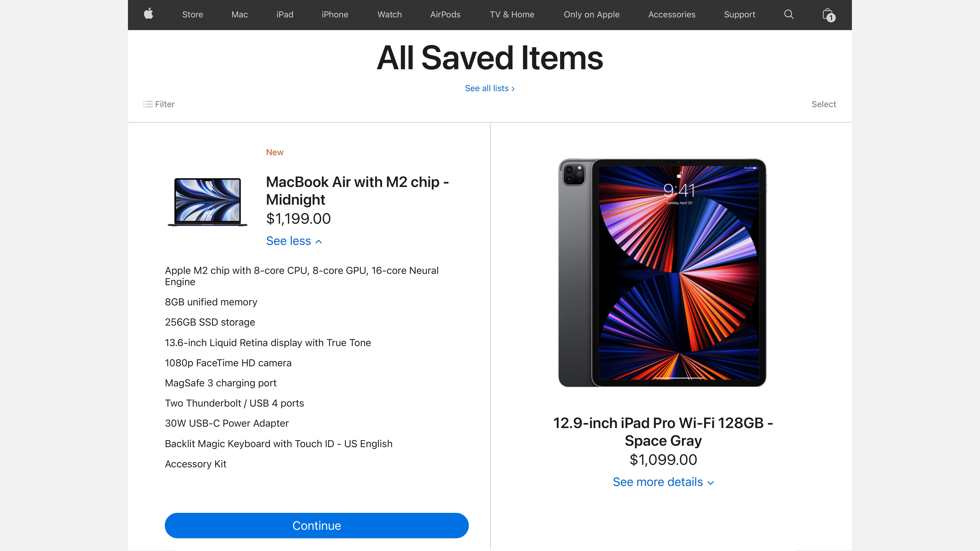Expand See more details for iPad Pro

[x=663, y=482]
